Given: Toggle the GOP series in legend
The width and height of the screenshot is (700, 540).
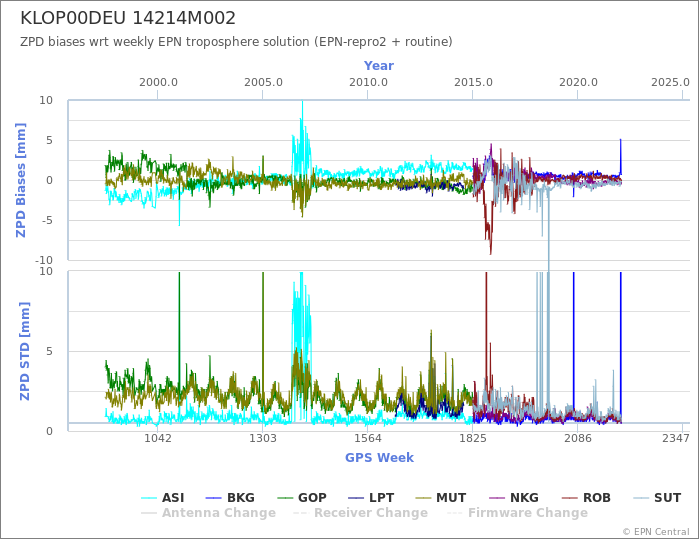Looking at the screenshot, I should 302,498.
